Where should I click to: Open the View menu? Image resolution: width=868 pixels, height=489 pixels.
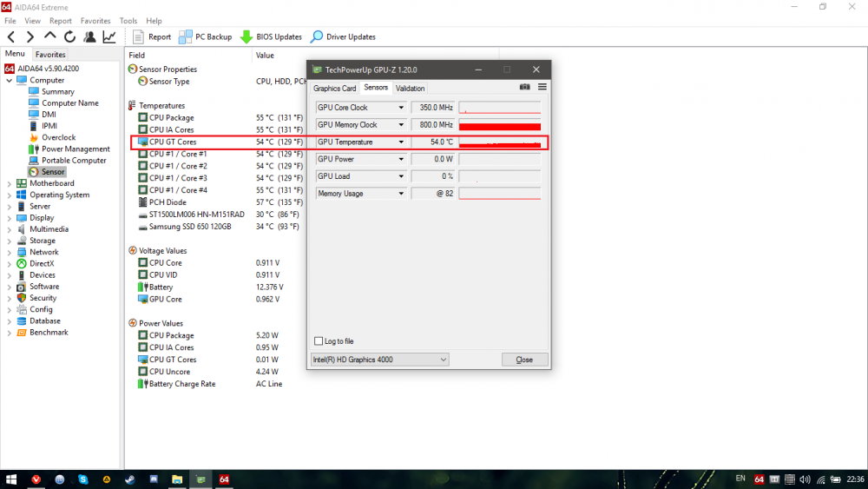(x=32, y=21)
